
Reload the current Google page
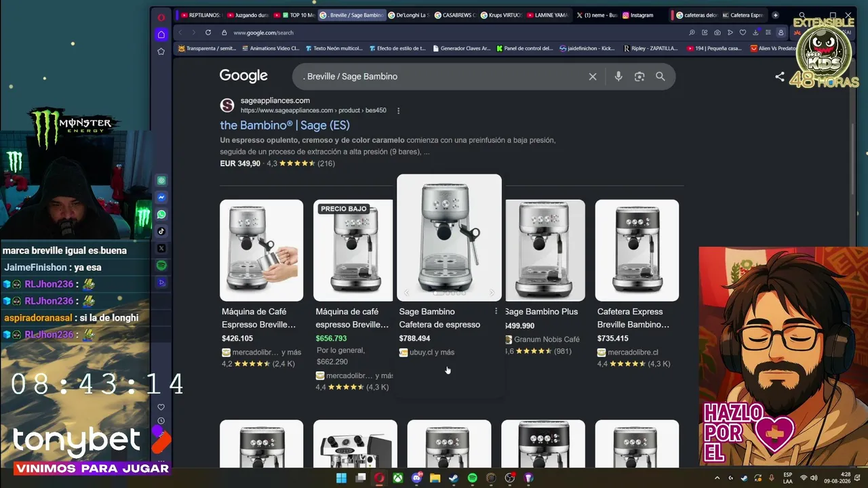[208, 33]
